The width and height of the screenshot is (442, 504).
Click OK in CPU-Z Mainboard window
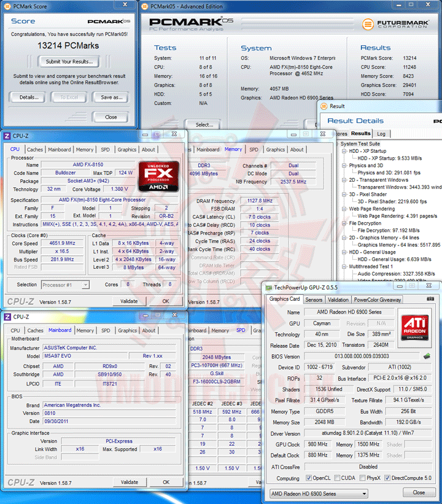(x=166, y=482)
